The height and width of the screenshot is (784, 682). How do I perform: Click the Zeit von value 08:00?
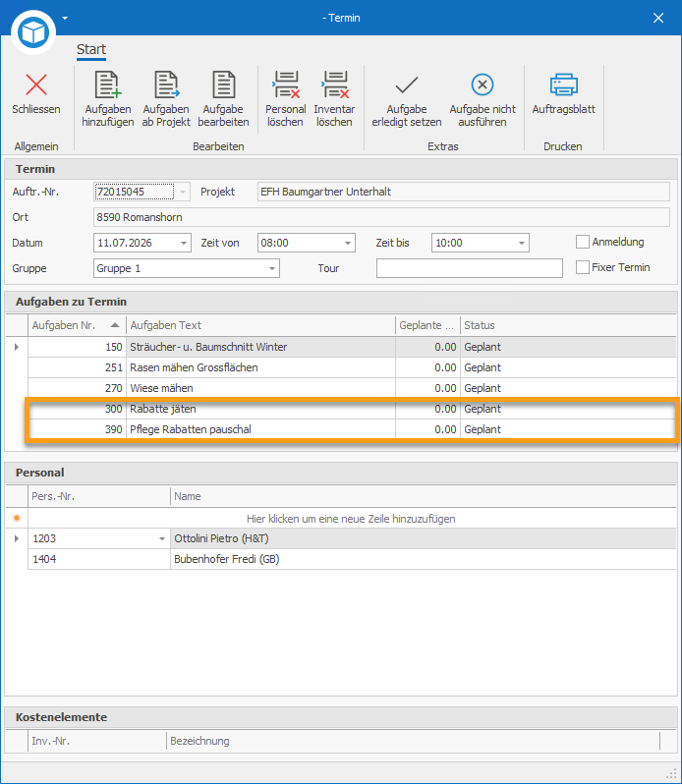click(x=274, y=243)
